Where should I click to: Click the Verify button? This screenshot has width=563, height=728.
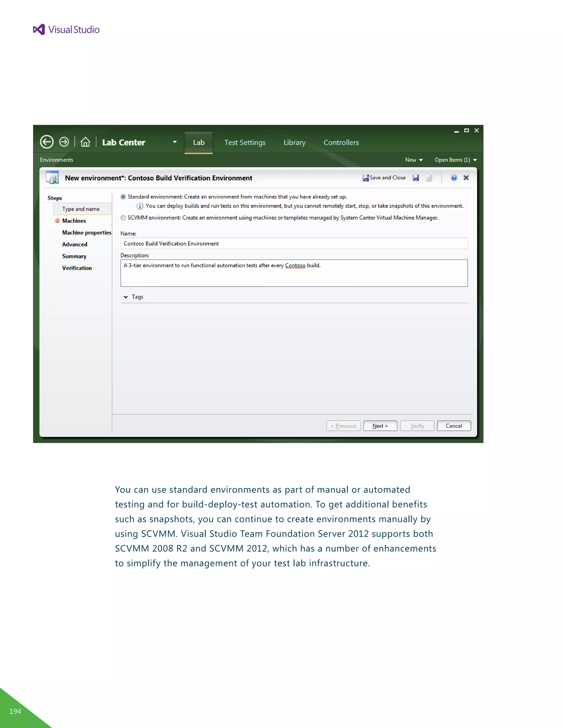click(417, 426)
